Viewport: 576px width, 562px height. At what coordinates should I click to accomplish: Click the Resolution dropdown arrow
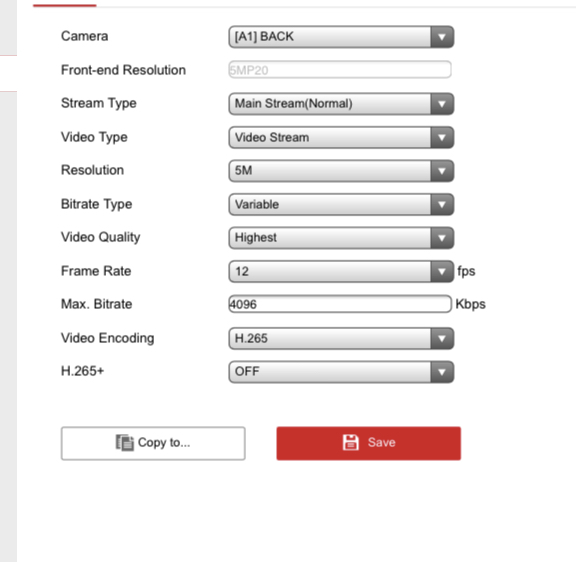click(442, 171)
